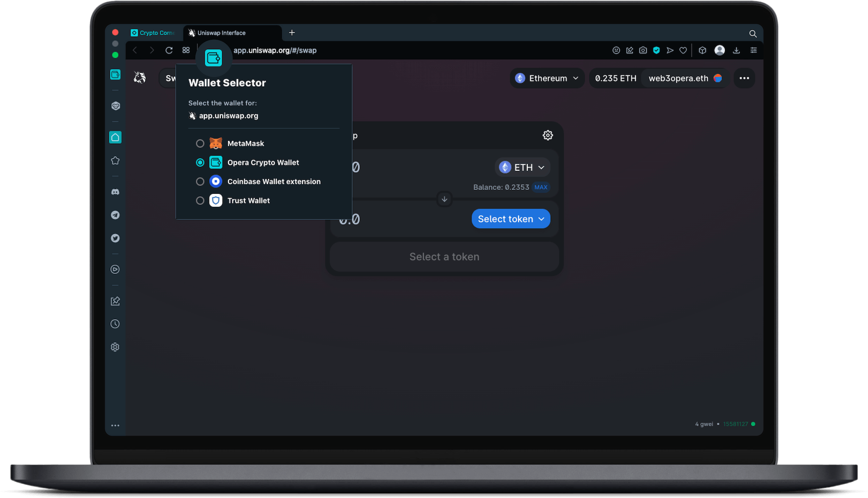868x498 pixels.
Task: Open sidebar settings gear icon
Action: click(x=115, y=347)
